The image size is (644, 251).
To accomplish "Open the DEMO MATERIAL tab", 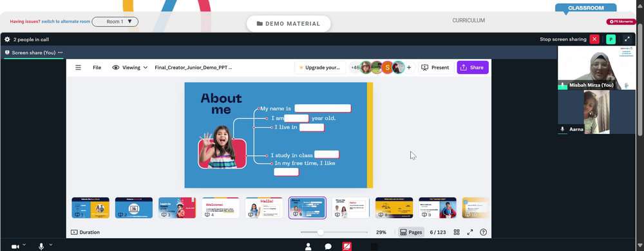I will [289, 24].
